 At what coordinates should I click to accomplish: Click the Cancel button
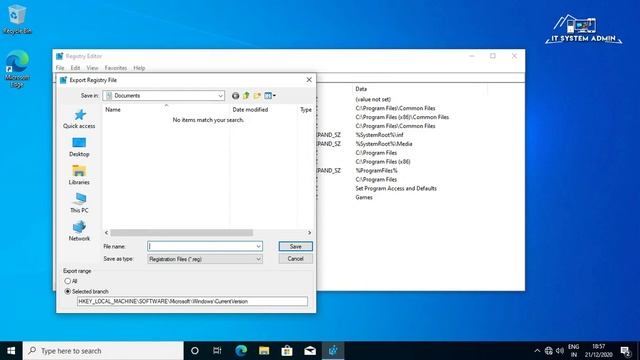coord(296,259)
